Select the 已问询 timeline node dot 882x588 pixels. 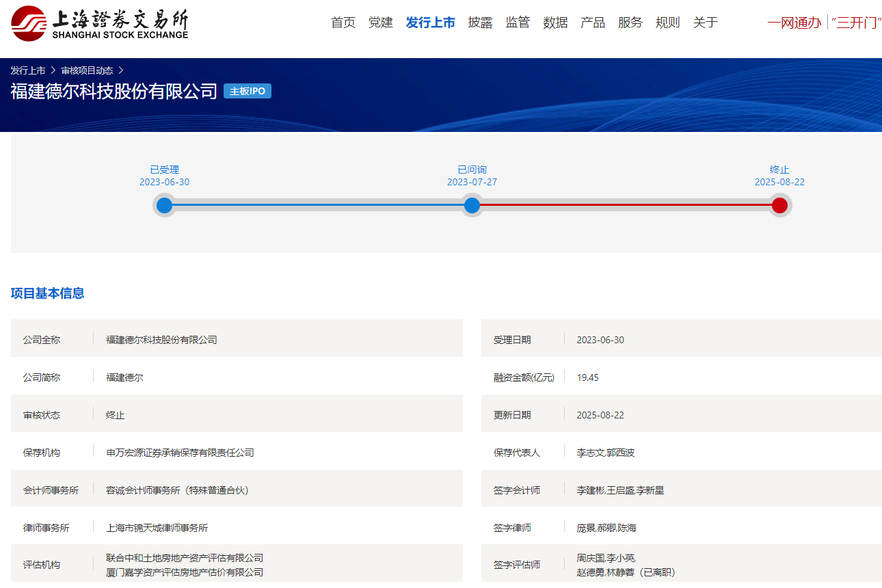coord(472,204)
